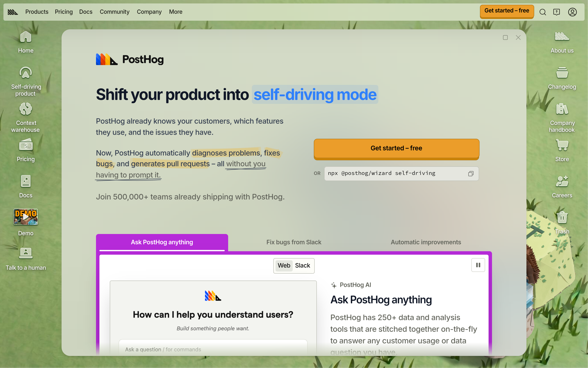Open the Talk to a human icon
Screen dimensions: 588x368
pos(26,259)
